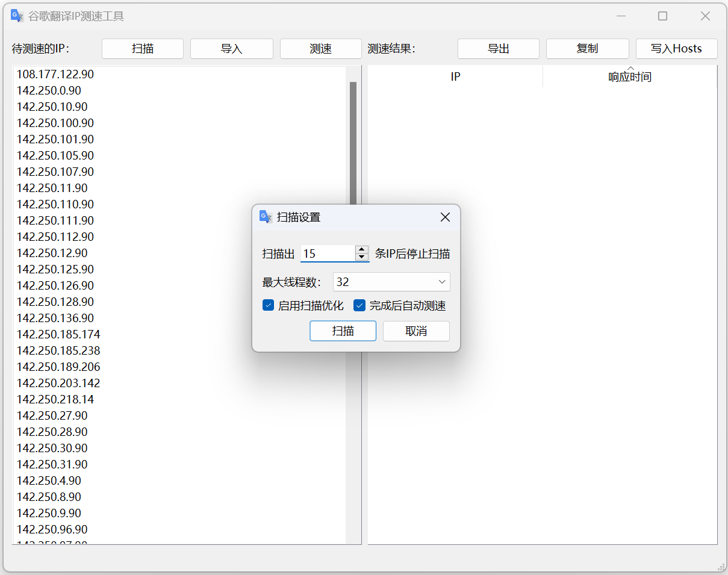Select IP 142.250.185.238 in the list
Viewport: 728px width, 575px height.
tap(58, 350)
